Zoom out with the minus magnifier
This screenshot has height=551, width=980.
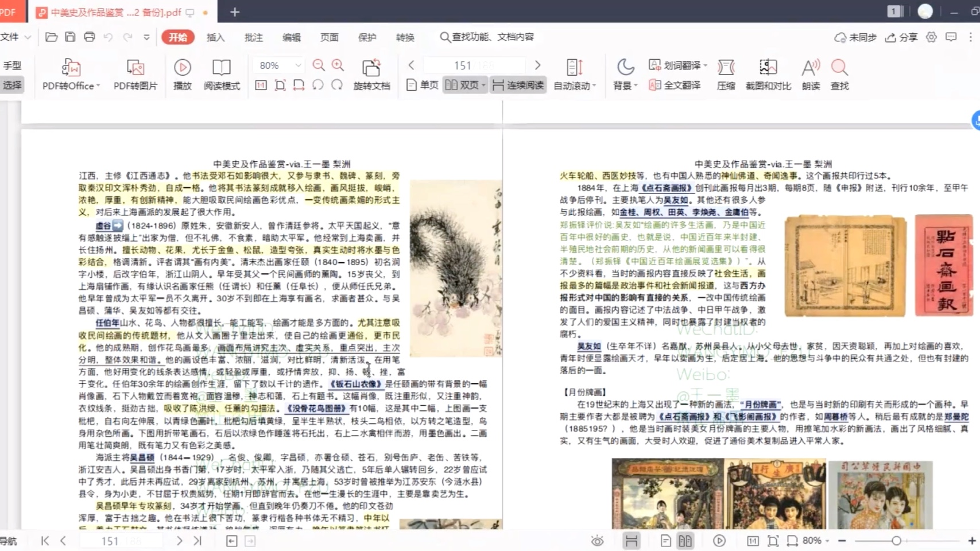(x=319, y=65)
